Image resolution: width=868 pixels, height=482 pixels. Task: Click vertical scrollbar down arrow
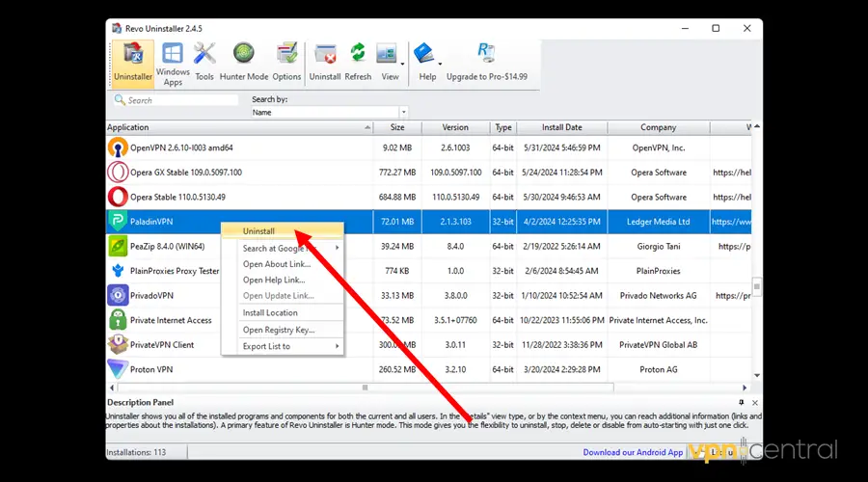click(757, 376)
